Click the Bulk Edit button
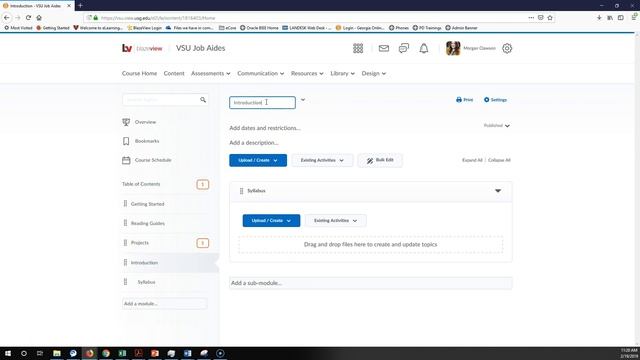Viewport: 640px width, 360px height. coord(380,160)
